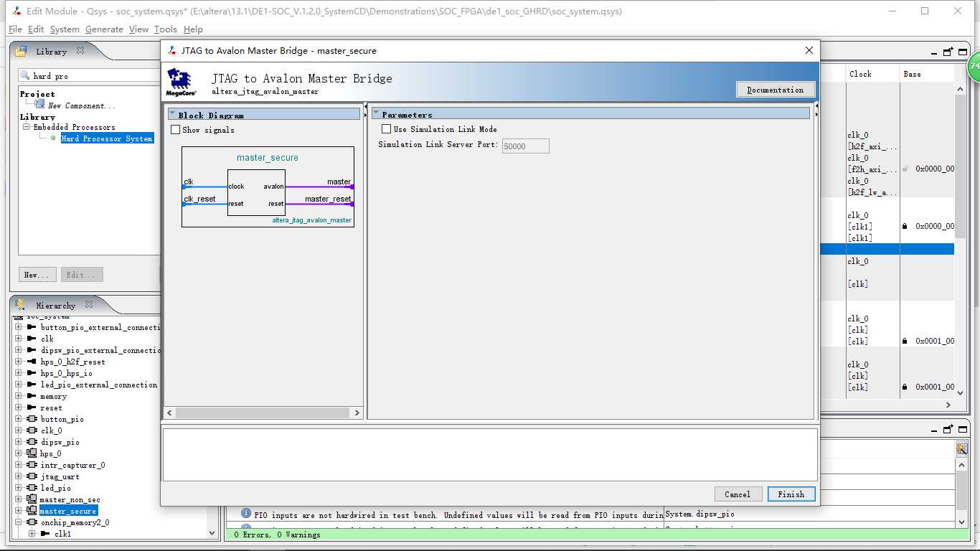Click the info icon on the PIO inputs message
Image resolution: width=980 pixels, height=551 pixels.
click(246, 514)
